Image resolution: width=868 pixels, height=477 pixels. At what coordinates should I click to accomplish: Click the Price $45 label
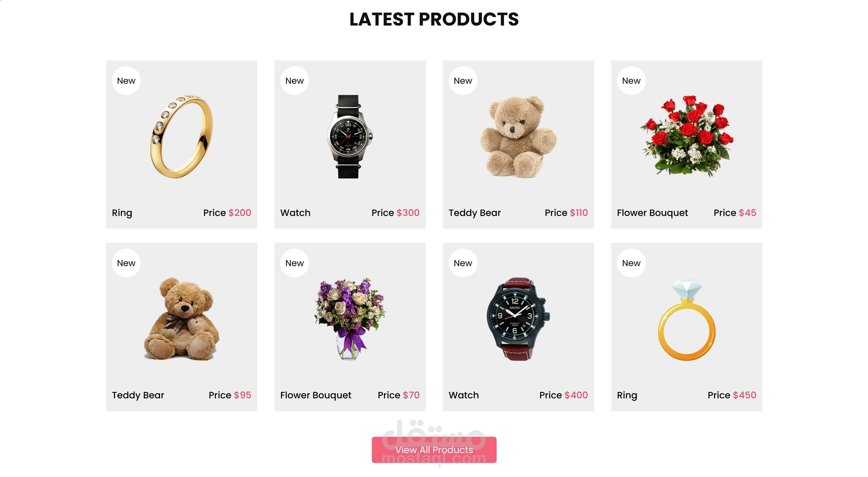pos(734,213)
